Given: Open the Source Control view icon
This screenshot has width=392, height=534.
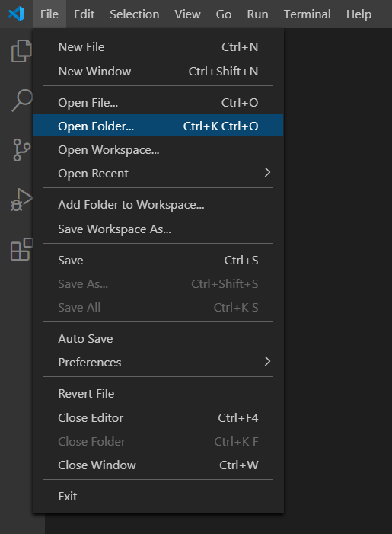Looking at the screenshot, I should point(22,150).
